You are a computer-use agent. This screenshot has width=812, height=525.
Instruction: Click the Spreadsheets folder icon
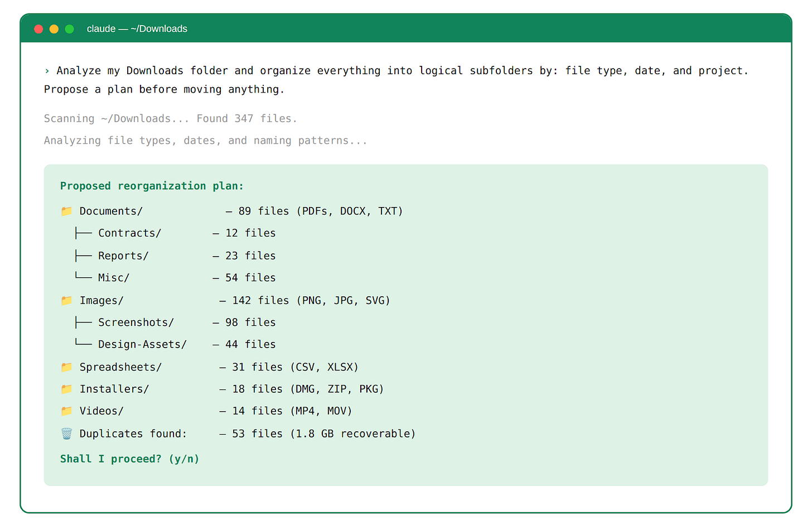tap(66, 367)
